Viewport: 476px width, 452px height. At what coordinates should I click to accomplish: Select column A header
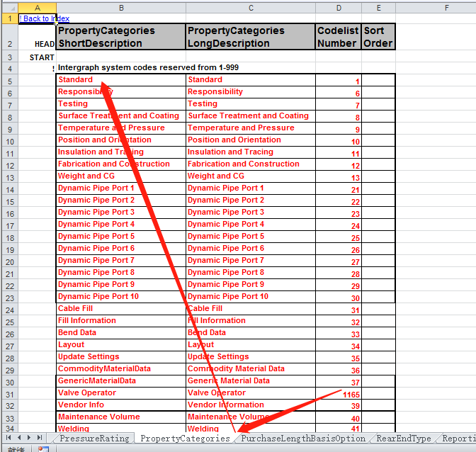[x=38, y=8]
